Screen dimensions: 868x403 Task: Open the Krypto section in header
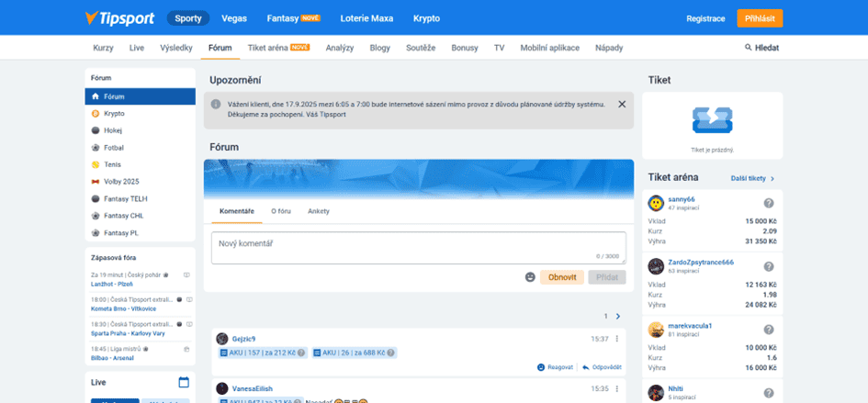[426, 18]
